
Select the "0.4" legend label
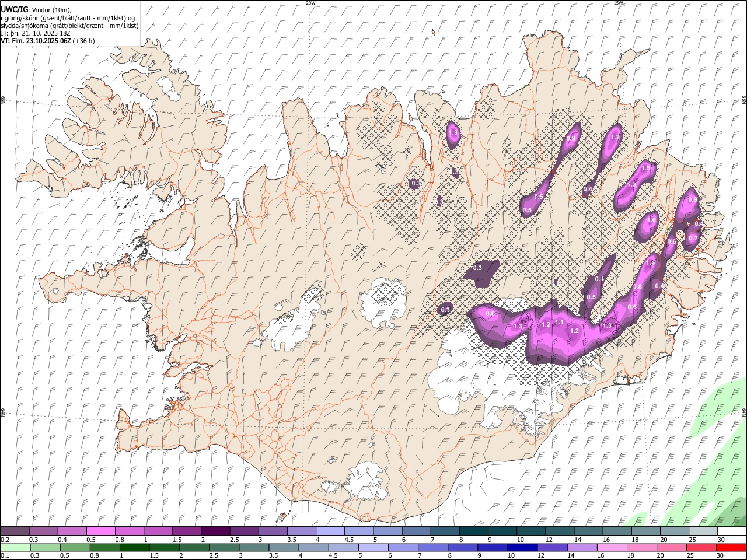tap(62, 540)
